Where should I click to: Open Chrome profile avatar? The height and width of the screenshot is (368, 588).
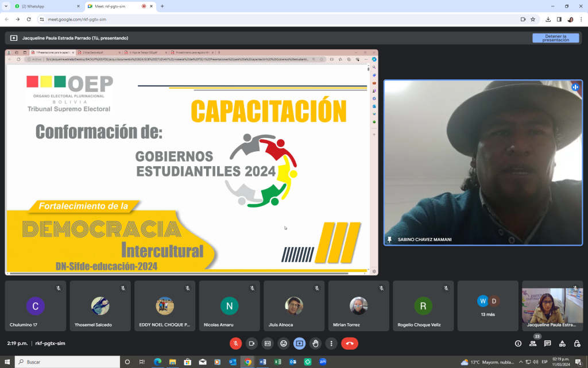coord(570,19)
